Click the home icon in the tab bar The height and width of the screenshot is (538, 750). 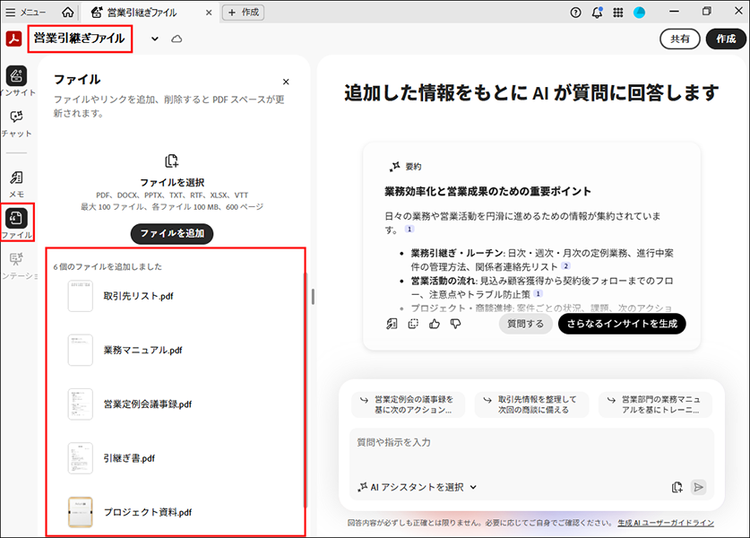pyautogui.click(x=67, y=12)
